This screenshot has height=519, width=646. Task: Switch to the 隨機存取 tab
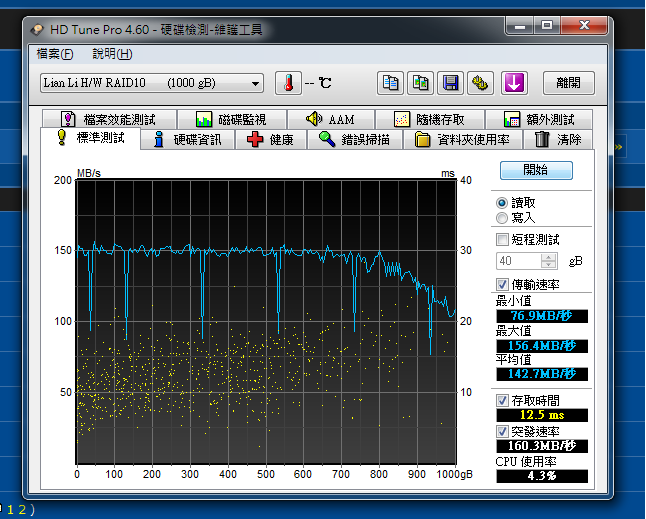pos(430,119)
